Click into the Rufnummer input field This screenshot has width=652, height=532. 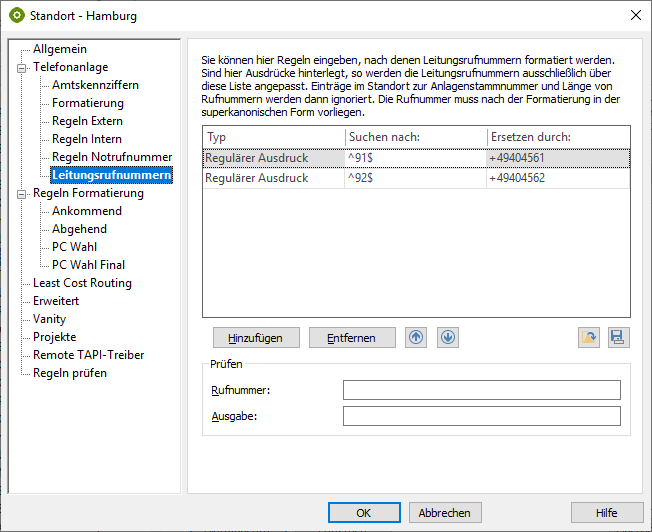coord(481,390)
